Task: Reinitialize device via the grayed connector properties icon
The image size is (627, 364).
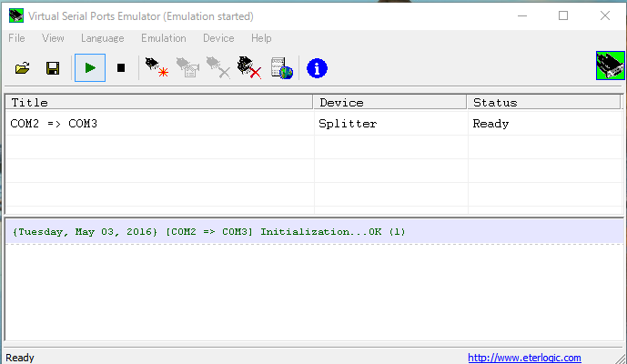Action: pos(187,67)
